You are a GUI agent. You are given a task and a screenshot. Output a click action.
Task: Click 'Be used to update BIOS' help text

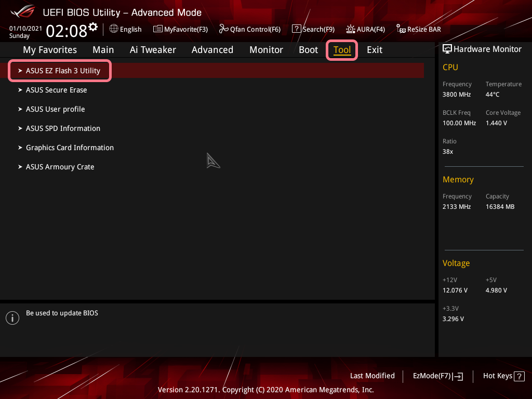coord(62,313)
